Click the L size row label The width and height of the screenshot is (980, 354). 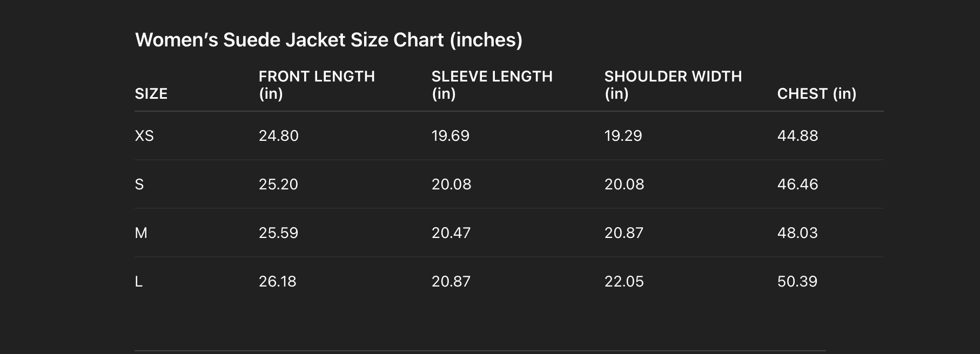pos(139,282)
